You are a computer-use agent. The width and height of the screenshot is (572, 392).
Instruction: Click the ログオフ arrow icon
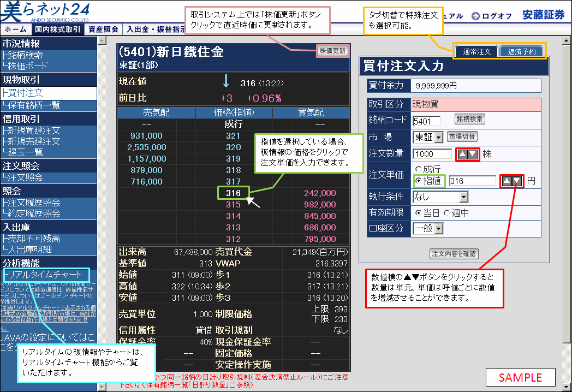pyautogui.click(x=475, y=16)
